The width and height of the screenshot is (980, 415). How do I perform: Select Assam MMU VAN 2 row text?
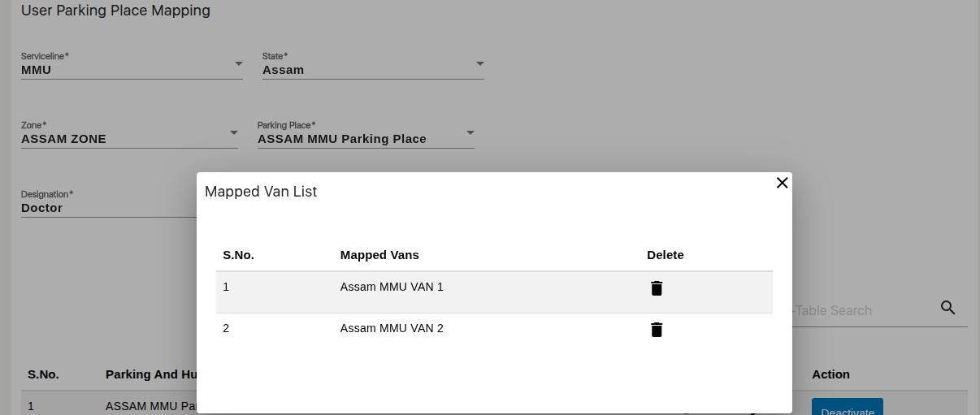[x=391, y=328]
